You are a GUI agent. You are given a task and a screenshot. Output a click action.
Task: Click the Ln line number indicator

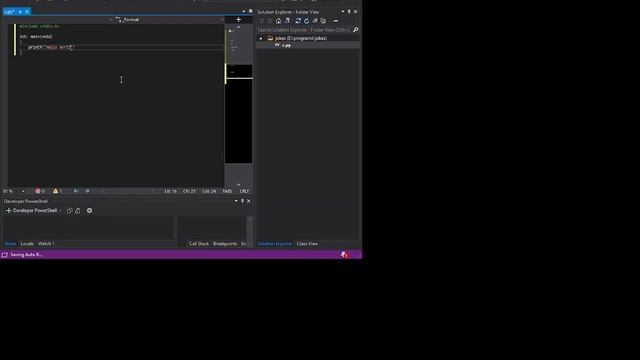pos(171,191)
